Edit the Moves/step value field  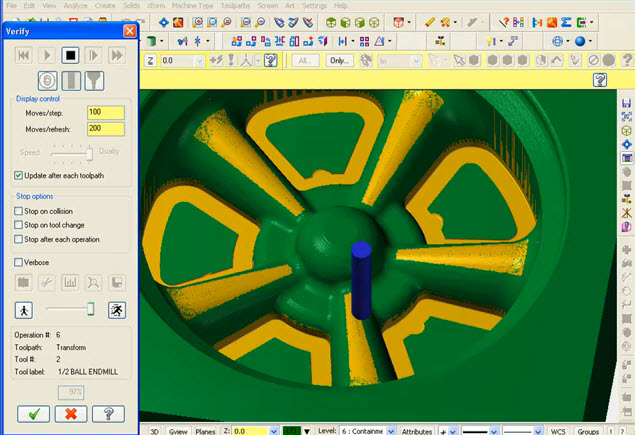[106, 113]
